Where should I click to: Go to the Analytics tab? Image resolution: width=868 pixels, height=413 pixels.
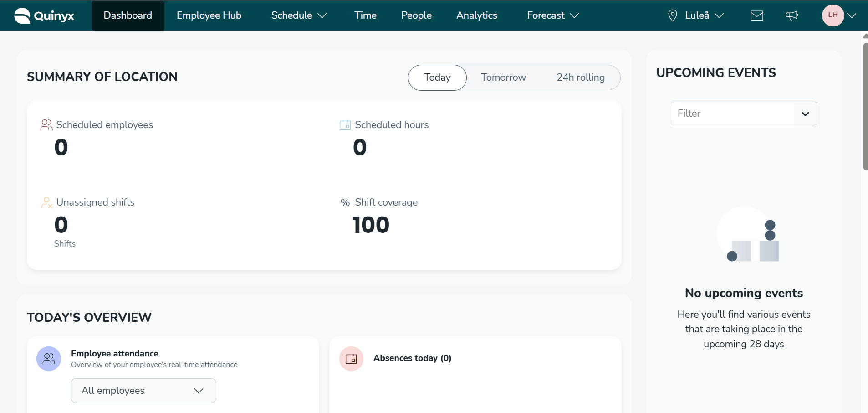[476, 15]
